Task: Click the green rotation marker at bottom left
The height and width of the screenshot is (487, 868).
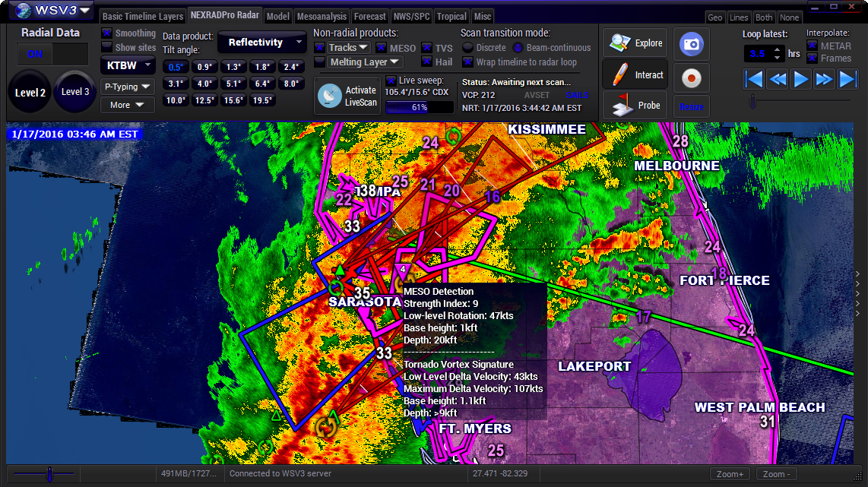Action: click(x=265, y=446)
